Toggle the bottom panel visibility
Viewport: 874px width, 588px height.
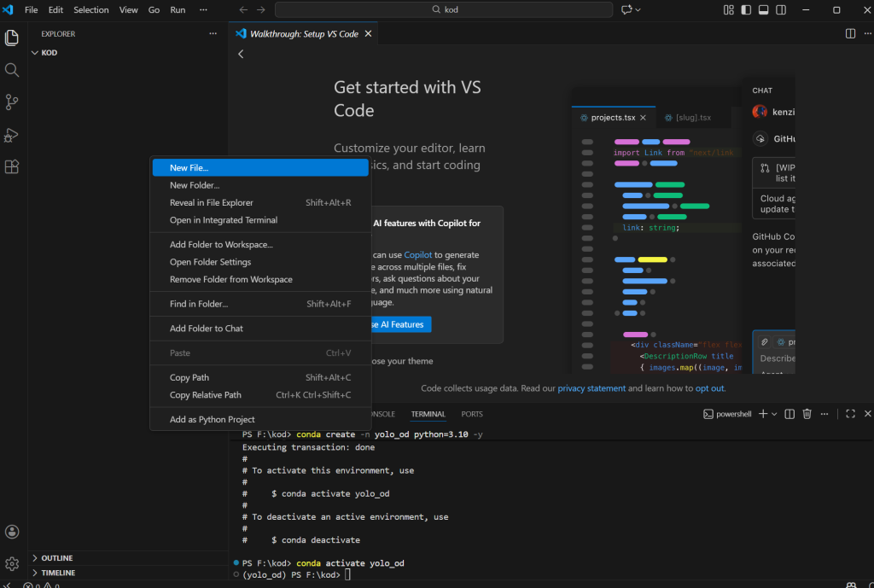pos(765,10)
